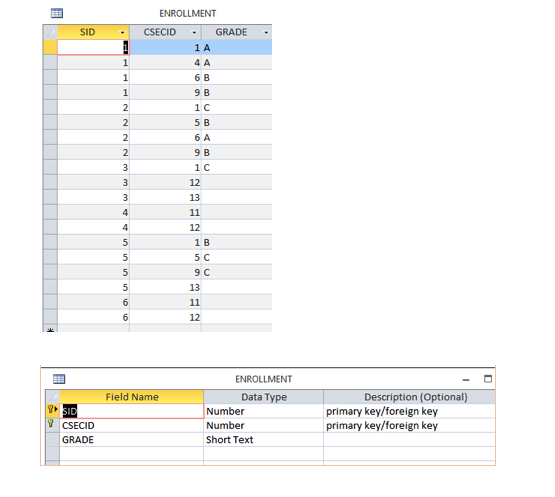Viewport: 555px width, 497px height.
Task: Click the ENROLLMENT datasheet tab title
Action: pyautogui.click(x=188, y=13)
